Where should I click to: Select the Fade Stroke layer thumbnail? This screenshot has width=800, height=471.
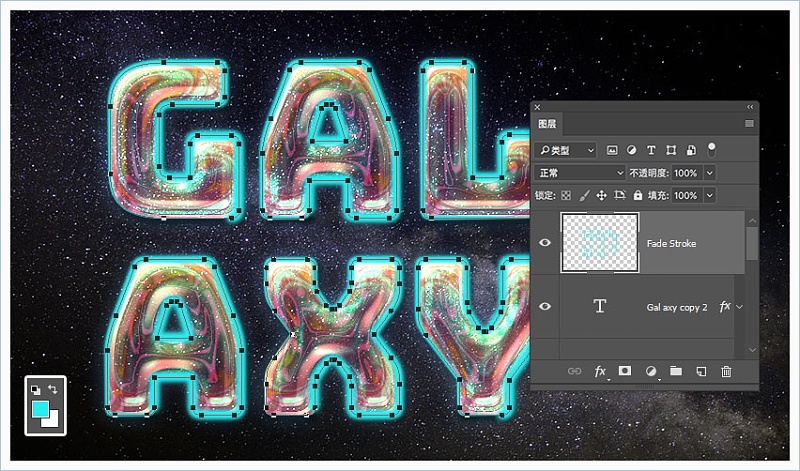tap(600, 243)
